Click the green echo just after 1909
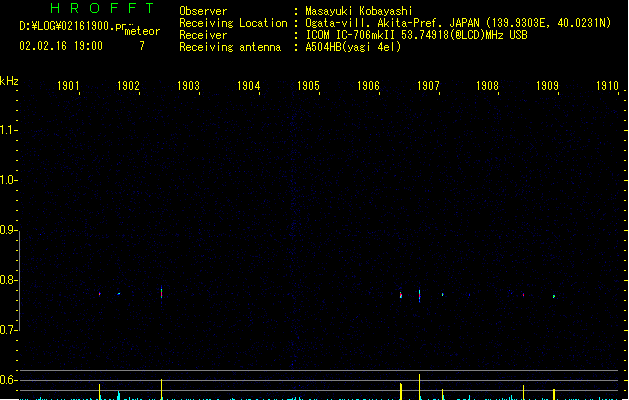The image size is (629, 400). (x=554, y=296)
